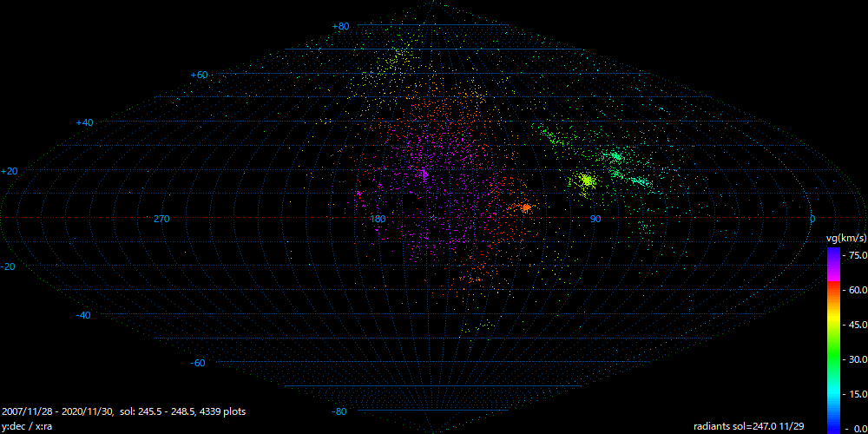Screen dimensions: 868x434
Task: Click the vg(km/s) color scale title
Action: coord(845,238)
